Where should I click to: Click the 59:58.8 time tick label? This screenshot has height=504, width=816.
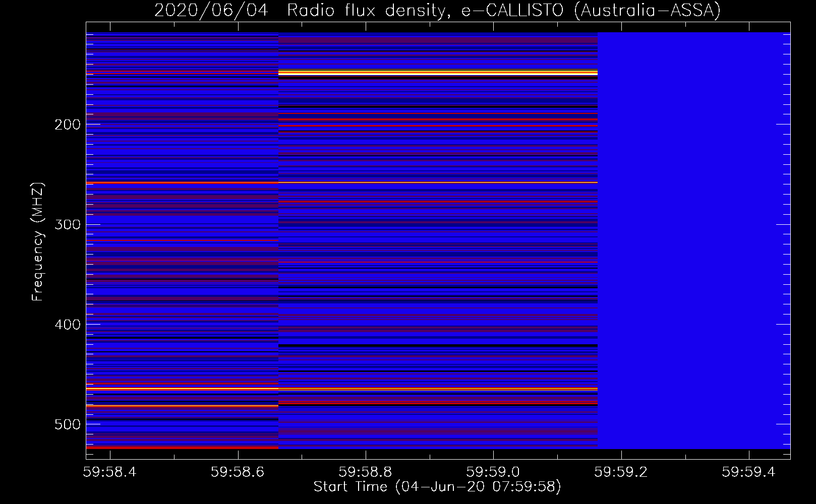click(366, 472)
